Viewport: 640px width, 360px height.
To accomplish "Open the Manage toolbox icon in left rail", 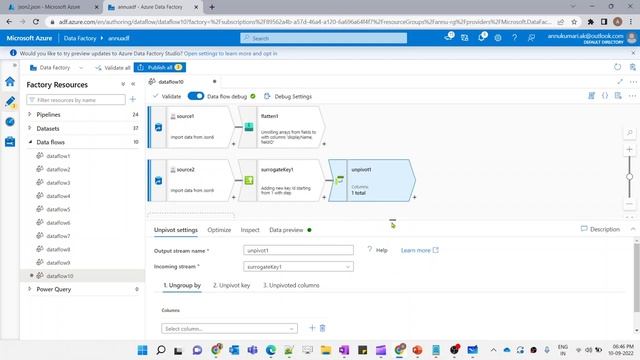I will (x=10, y=142).
